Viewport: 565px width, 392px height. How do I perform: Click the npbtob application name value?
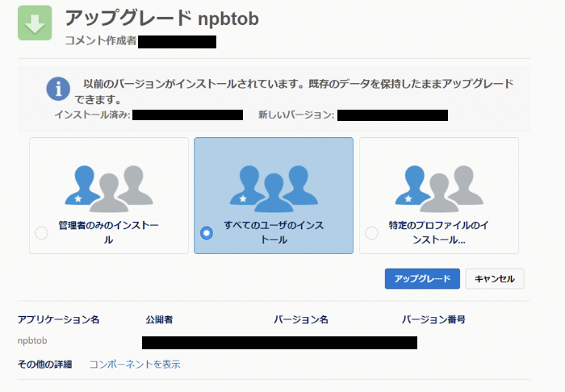pos(32,340)
